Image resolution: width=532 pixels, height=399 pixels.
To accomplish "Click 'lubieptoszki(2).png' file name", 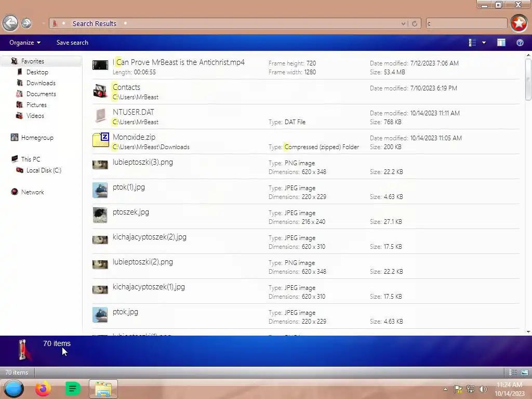I will tap(143, 262).
